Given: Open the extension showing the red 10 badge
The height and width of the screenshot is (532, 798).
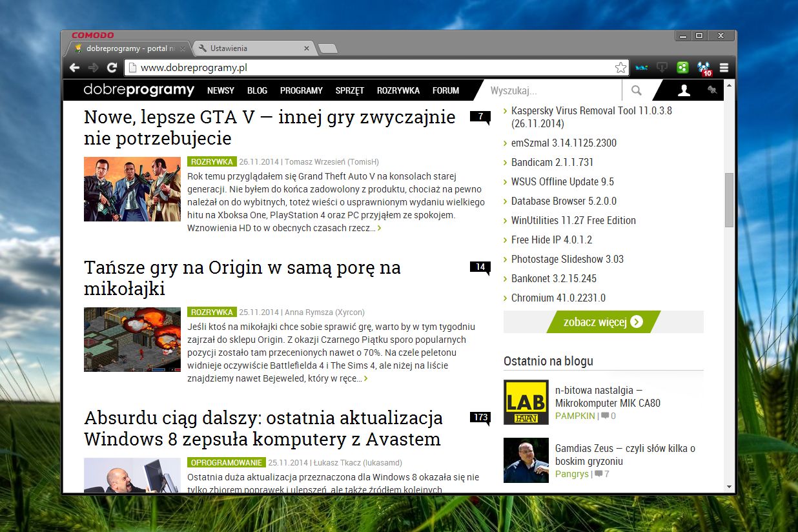Looking at the screenshot, I should coord(704,68).
